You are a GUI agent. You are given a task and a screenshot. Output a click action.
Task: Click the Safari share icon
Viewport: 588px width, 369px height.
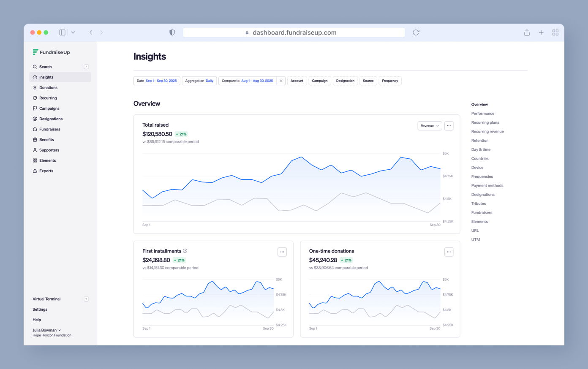point(527,33)
